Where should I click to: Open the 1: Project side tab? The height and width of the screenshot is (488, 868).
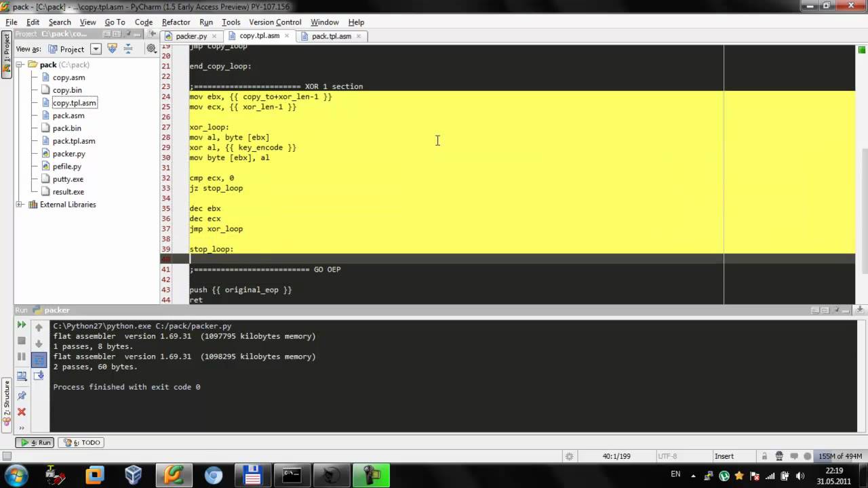coord(7,54)
